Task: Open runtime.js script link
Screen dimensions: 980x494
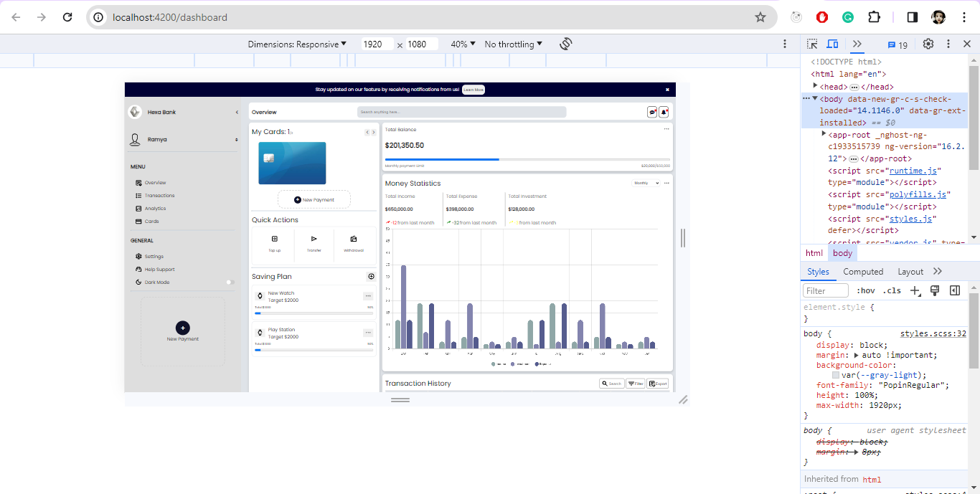Action: (x=915, y=171)
